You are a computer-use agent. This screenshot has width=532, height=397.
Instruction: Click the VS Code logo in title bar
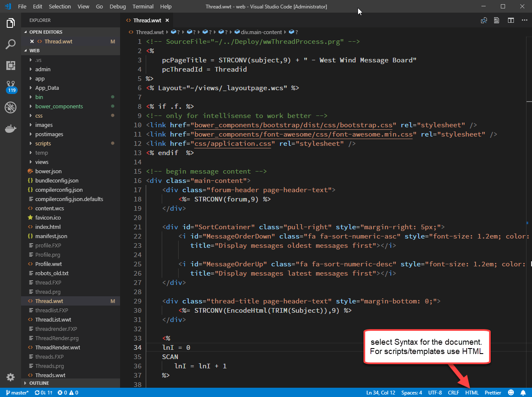click(8, 6)
